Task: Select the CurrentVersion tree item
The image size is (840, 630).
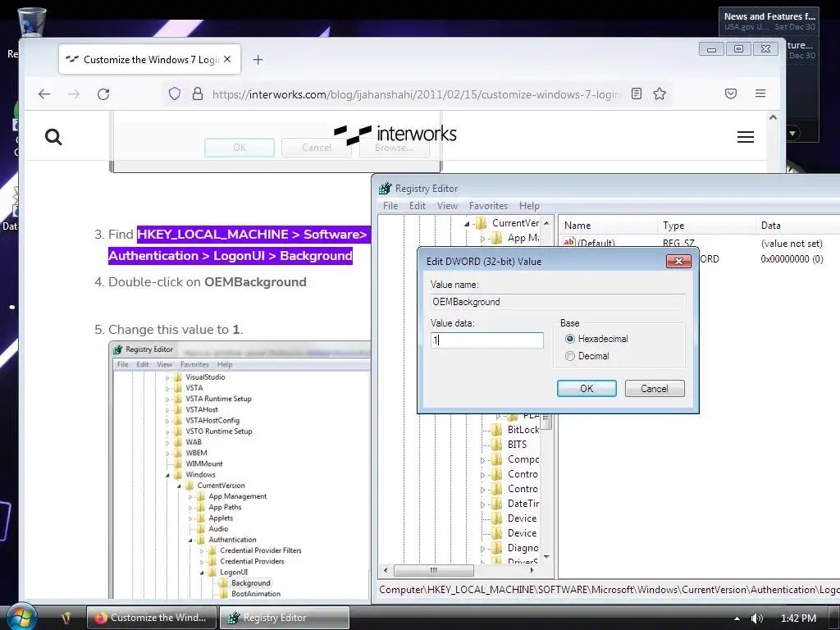Action: [x=515, y=223]
